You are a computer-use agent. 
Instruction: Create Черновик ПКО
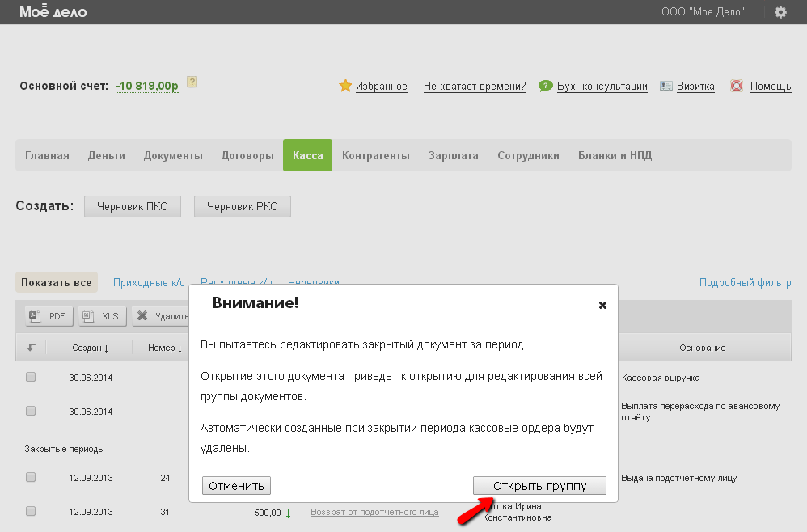[x=133, y=206]
